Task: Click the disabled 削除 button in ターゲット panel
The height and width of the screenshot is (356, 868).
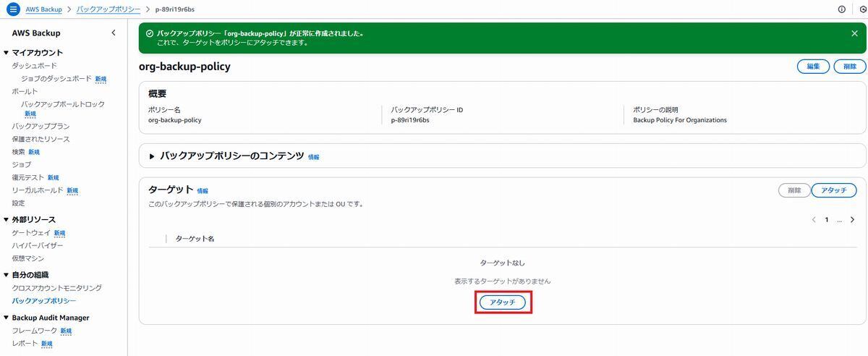Action: 794,190
